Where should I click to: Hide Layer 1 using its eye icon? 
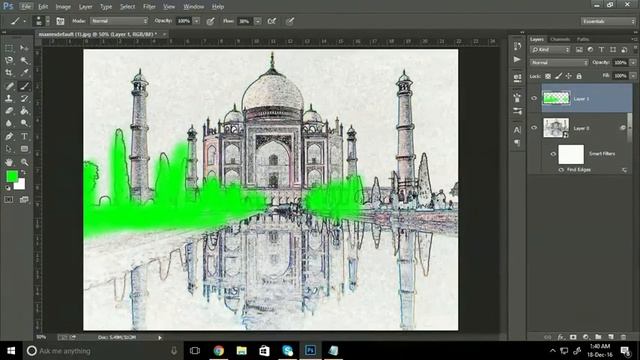coord(534,98)
